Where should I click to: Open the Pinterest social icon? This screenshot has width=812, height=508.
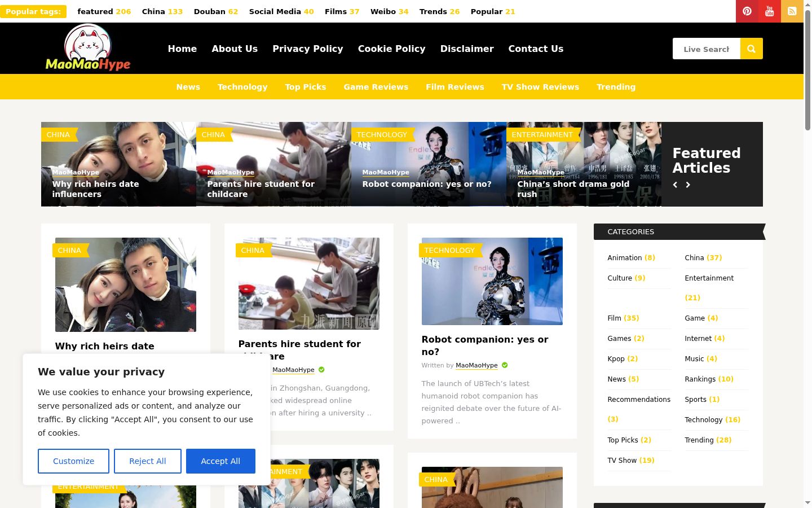tap(747, 11)
